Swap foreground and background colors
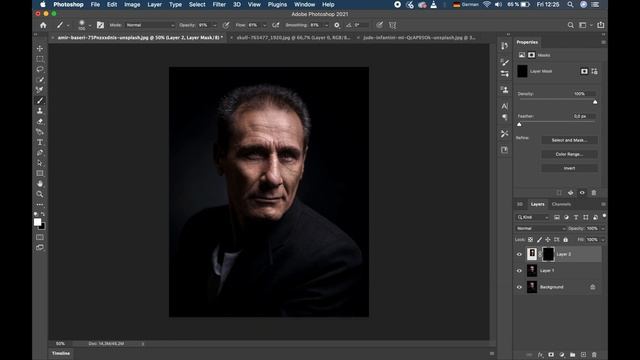The width and height of the screenshot is (640, 360). point(43,214)
